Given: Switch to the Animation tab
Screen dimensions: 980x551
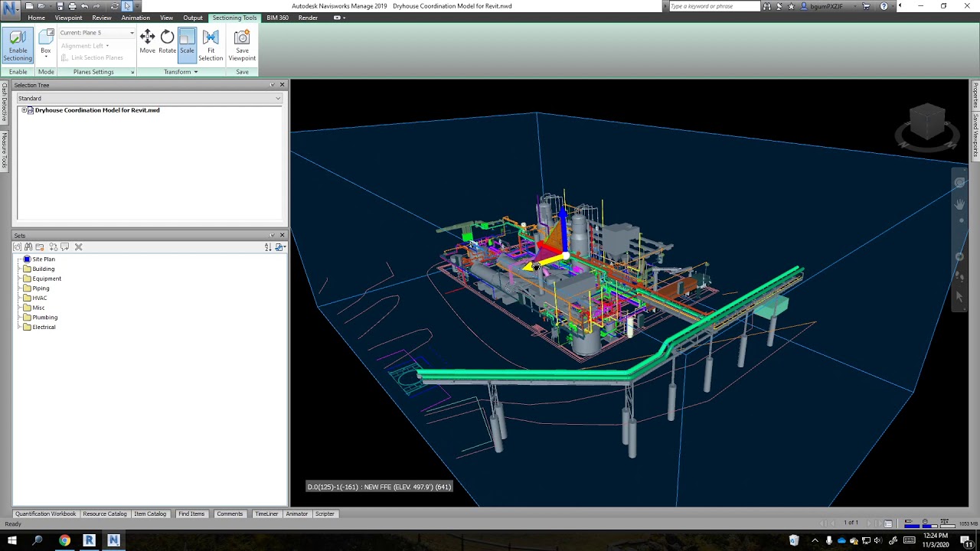Looking at the screenshot, I should [x=136, y=18].
